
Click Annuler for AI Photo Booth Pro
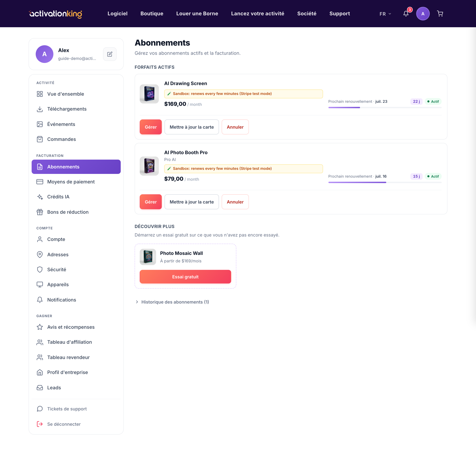[235, 202]
